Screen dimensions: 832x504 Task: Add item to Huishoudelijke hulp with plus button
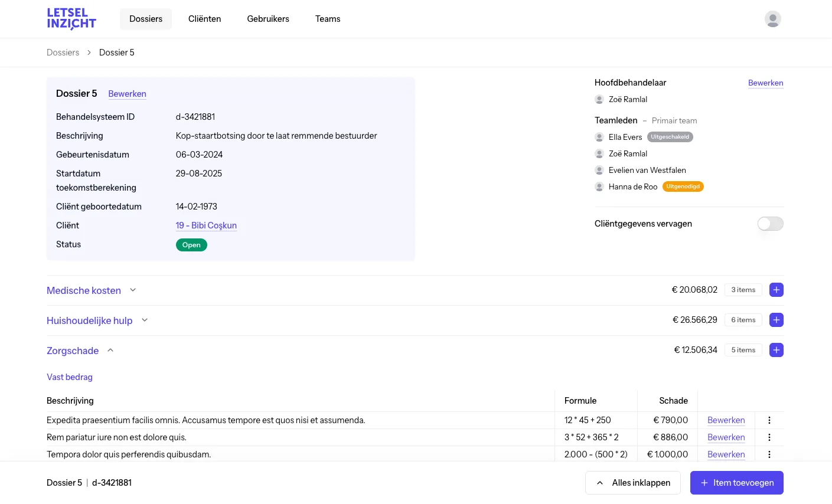pos(776,320)
